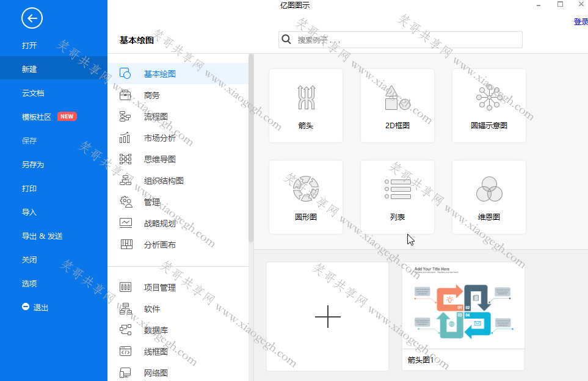The image size is (588, 381).
Task: Click the 搜索例子 search field
Action: coord(401,40)
